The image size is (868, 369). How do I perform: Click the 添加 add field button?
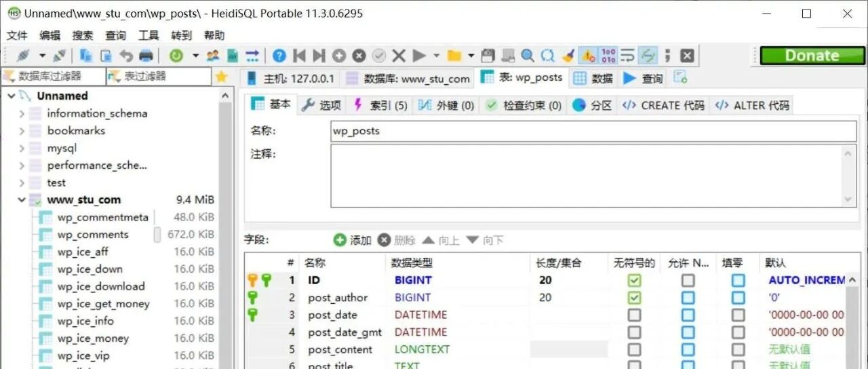[x=353, y=240]
